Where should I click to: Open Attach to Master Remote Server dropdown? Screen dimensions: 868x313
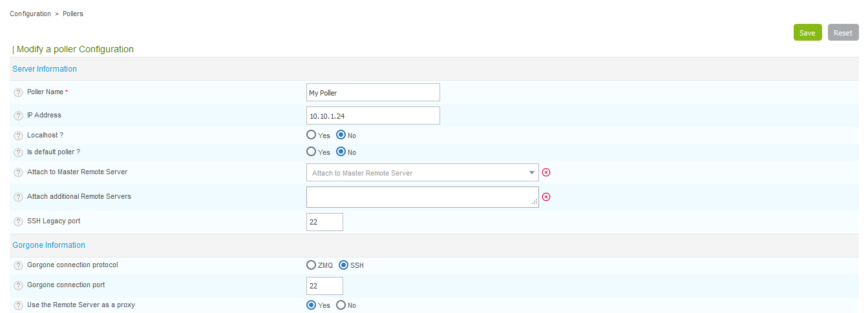tap(422, 173)
